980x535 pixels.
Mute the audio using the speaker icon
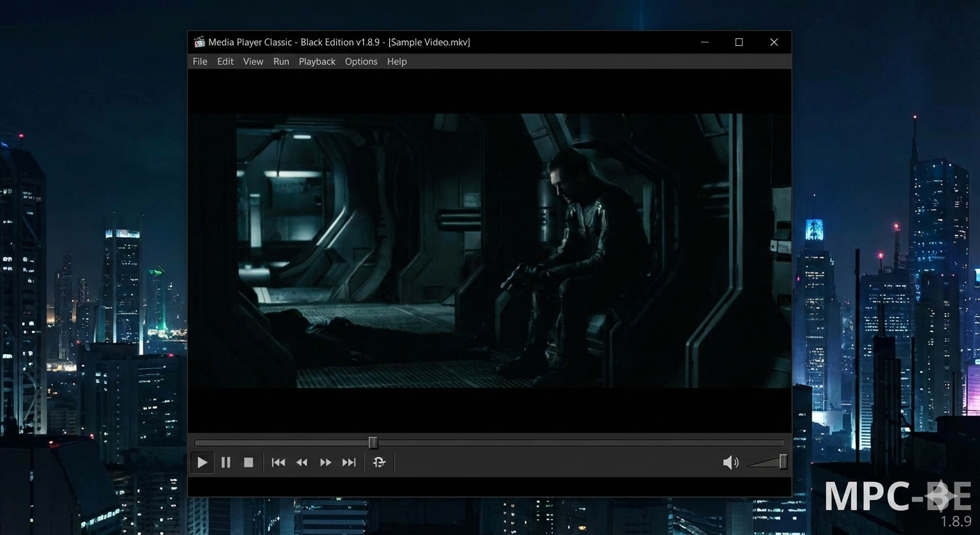point(731,462)
